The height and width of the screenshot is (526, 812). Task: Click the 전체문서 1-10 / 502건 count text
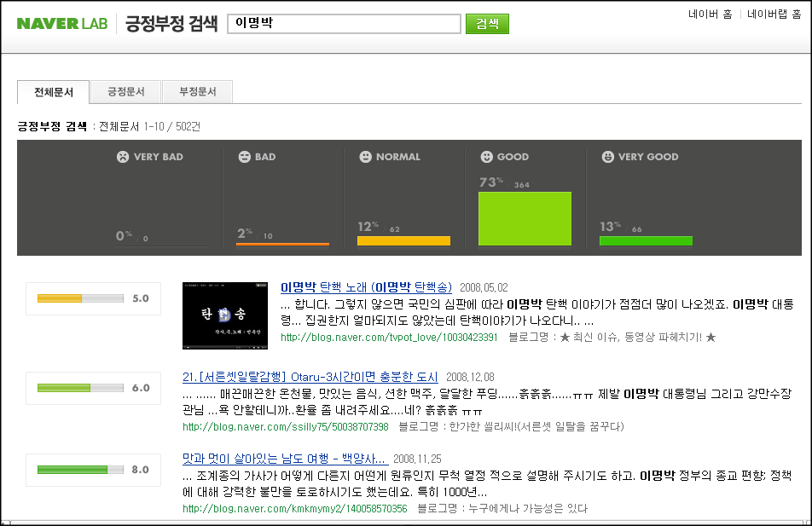149,126
